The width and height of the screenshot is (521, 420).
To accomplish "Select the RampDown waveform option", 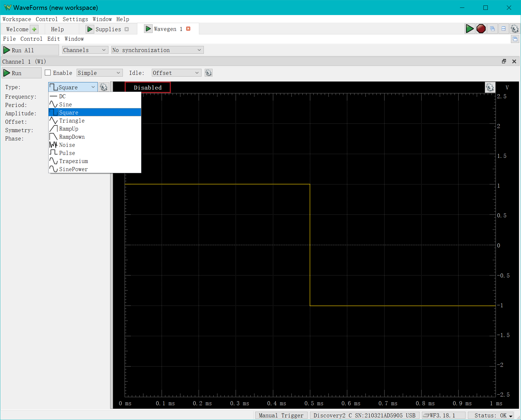I will click(x=95, y=137).
